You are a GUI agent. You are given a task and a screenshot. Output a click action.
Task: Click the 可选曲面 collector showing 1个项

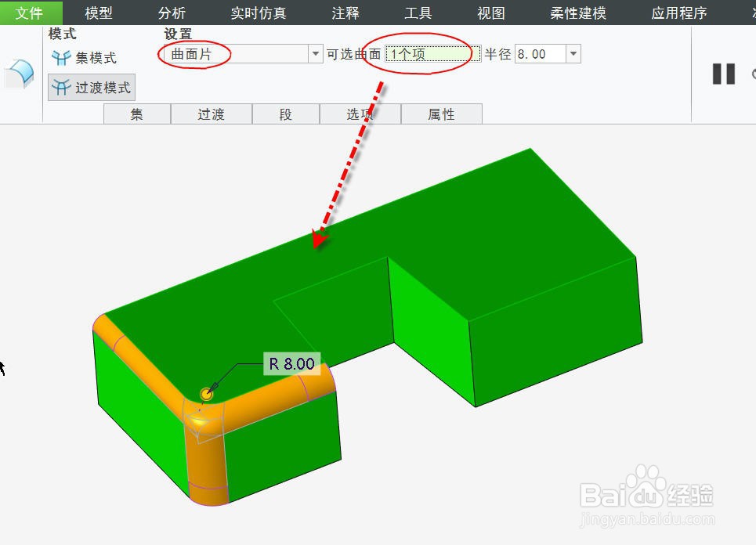[429, 54]
